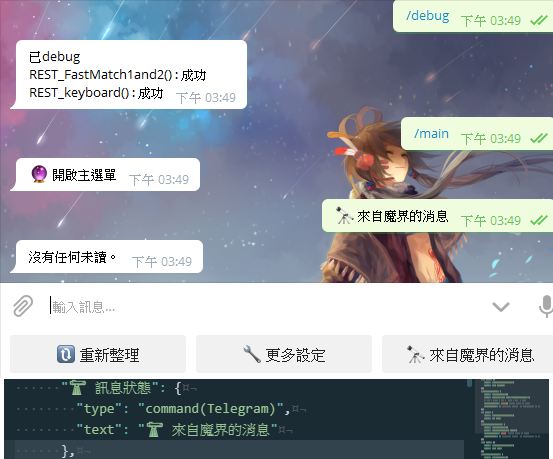Click the paperclip attach file icon
Image resolution: width=553 pixels, height=459 pixels.
tap(23, 306)
